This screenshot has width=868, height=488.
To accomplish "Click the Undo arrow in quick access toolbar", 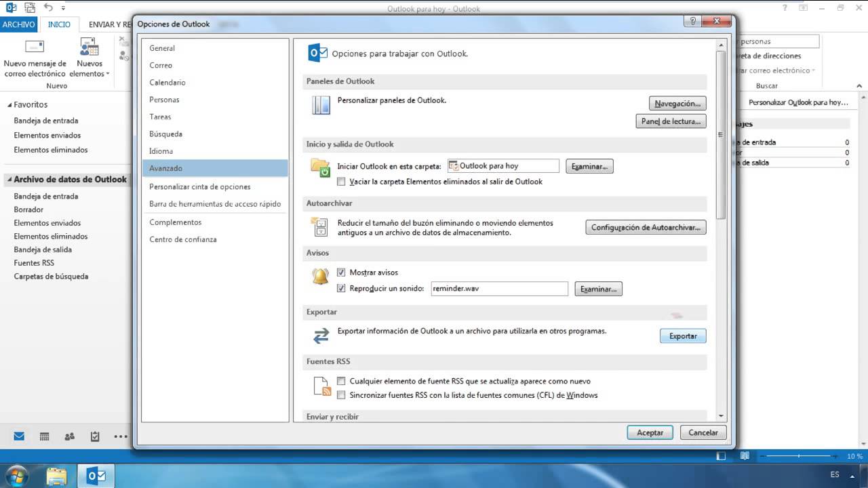I will click(48, 8).
